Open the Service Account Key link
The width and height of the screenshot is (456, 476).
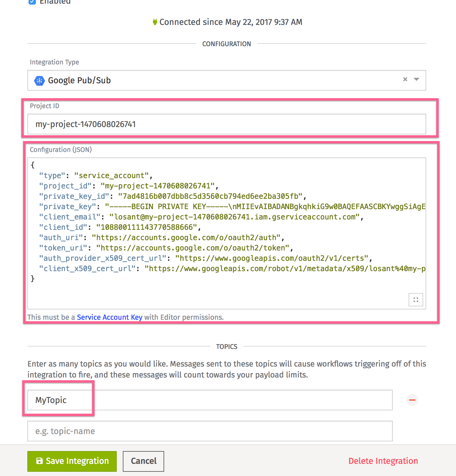pyautogui.click(x=109, y=317)
